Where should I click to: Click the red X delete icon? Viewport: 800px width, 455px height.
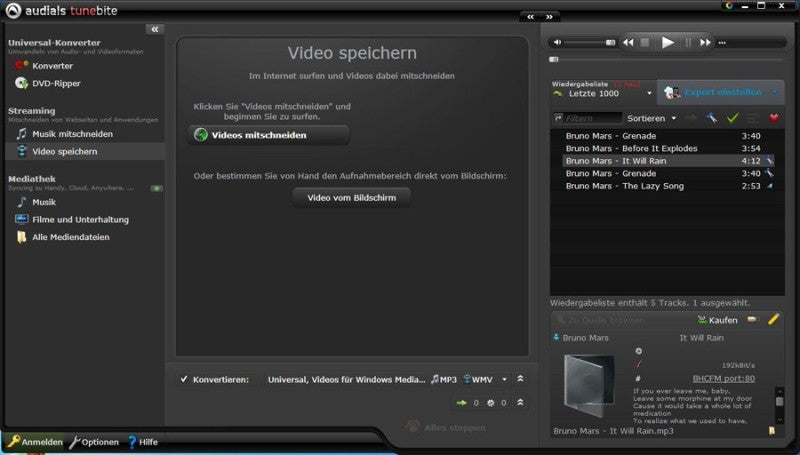coord(774,118)
